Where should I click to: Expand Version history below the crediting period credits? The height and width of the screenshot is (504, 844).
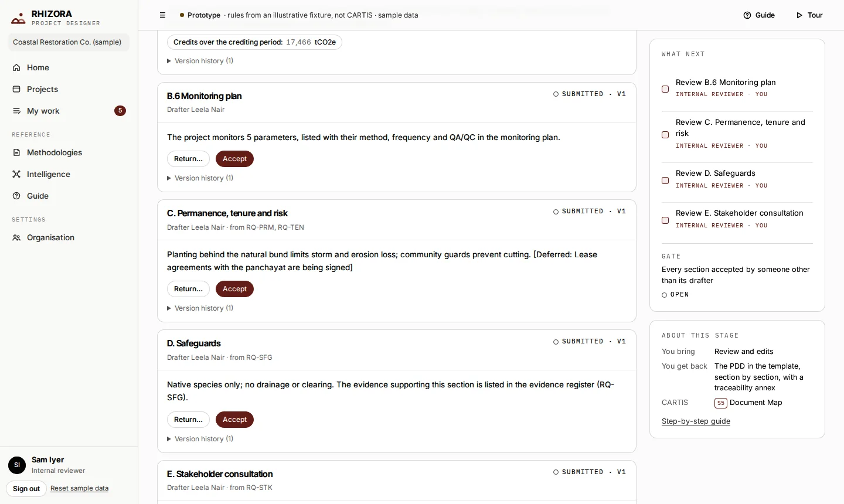200,61
